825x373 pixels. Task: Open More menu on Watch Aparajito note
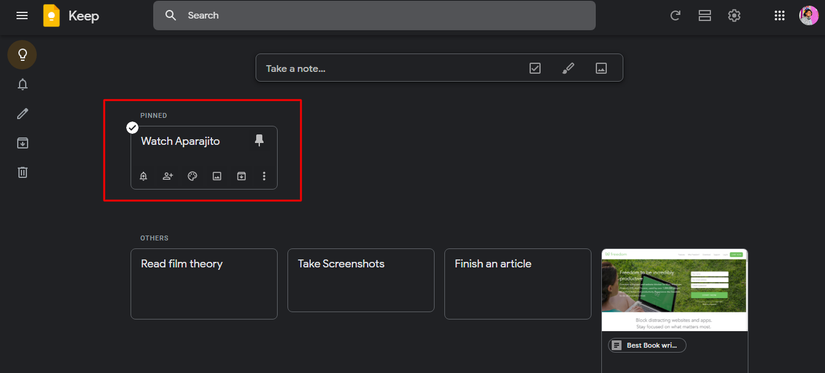[x=264, y=176]
